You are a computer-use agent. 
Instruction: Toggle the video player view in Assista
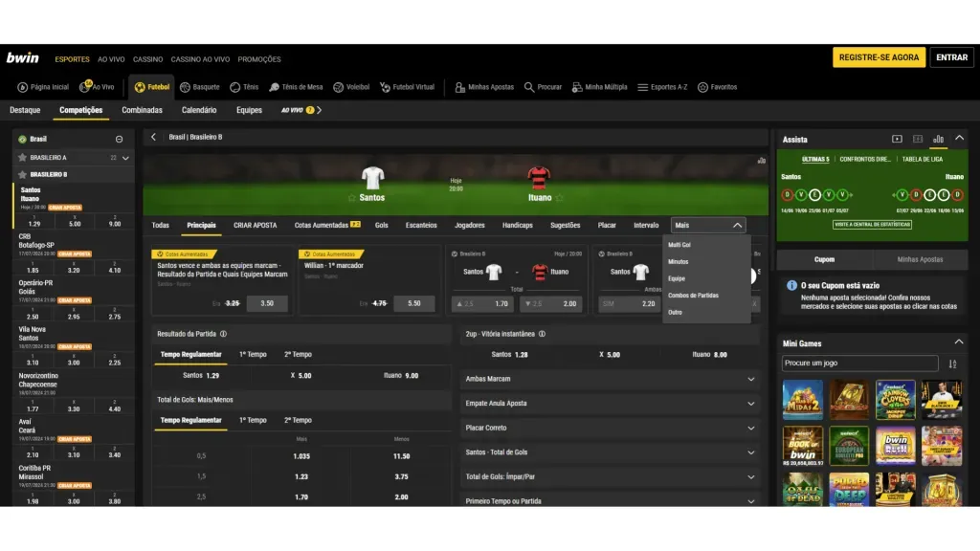[x=897, y=138]
